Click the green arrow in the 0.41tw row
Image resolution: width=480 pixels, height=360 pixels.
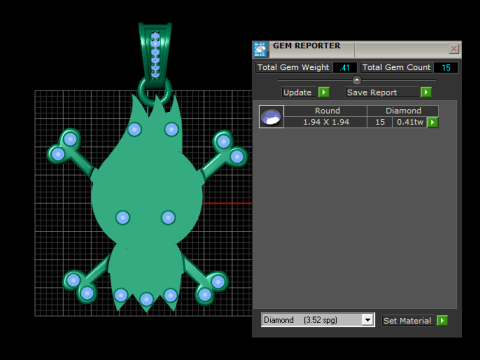tap(432, 122)
